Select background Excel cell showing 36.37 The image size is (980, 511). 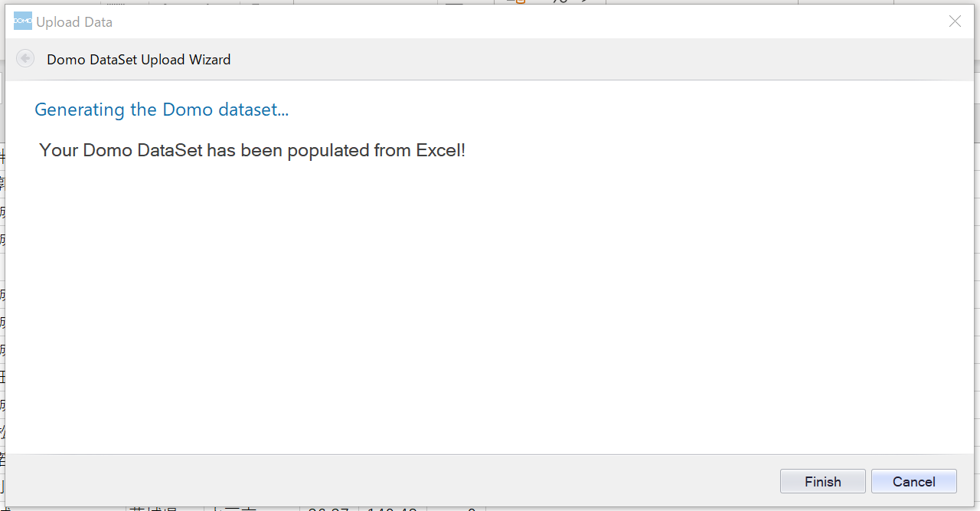[x=328, y=509]
